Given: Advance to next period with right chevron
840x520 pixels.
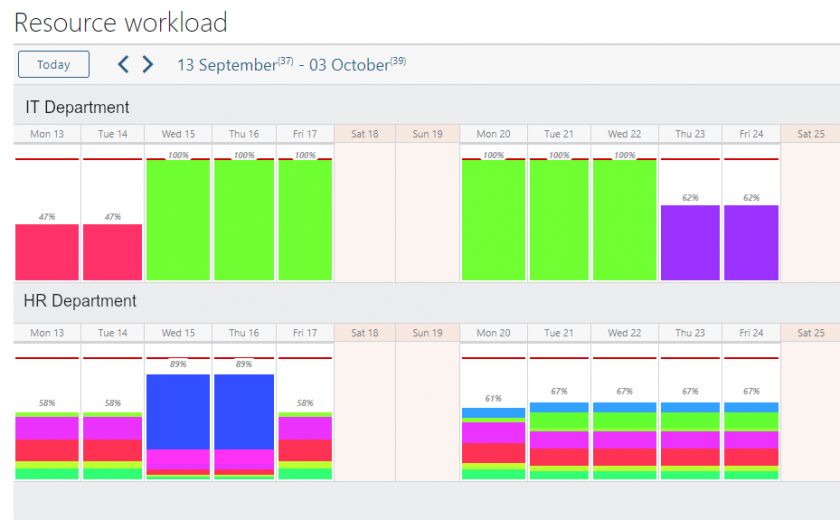Looking at the screenshot, I should (x=148, y=65).
